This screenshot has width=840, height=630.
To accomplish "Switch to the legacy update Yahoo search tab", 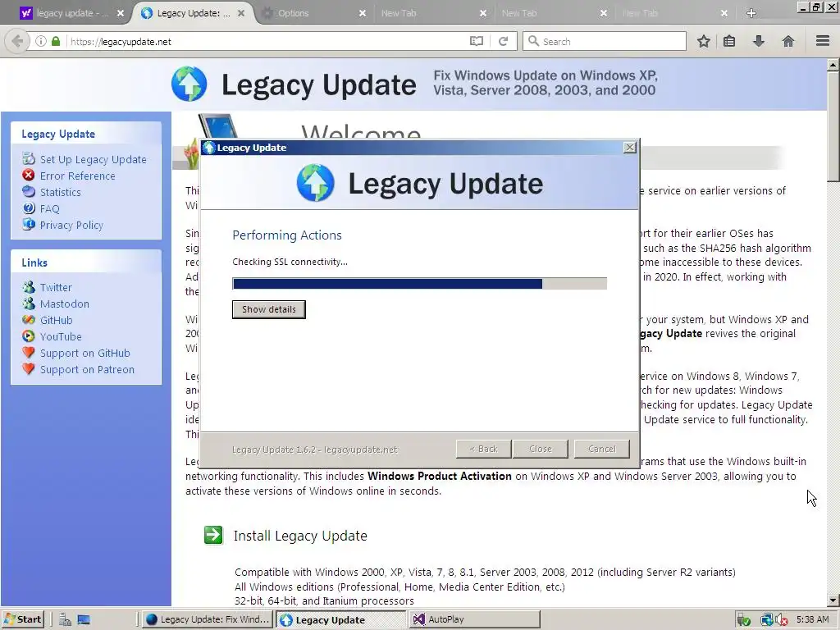I will [x=71, y=13].
